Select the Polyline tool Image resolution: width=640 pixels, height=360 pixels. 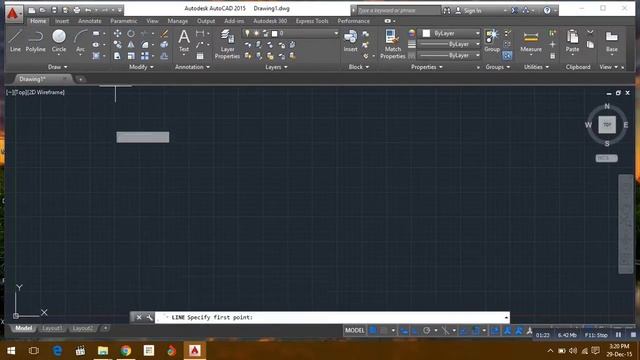point(36,41)
